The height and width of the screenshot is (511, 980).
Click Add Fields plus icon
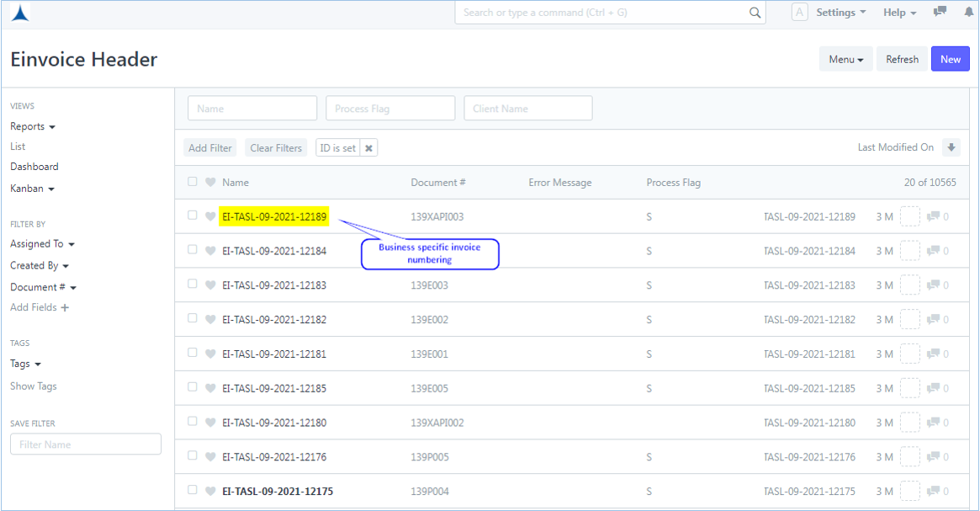(x=66, y=307)
